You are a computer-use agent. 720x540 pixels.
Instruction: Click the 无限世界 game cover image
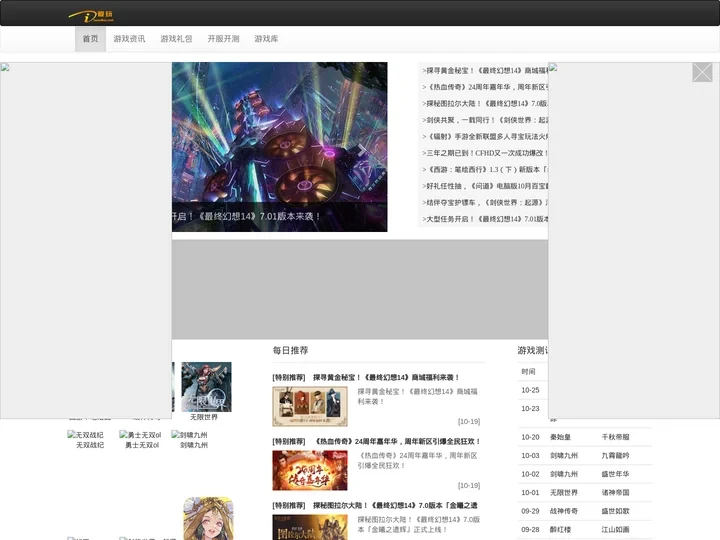click(206, 387)
